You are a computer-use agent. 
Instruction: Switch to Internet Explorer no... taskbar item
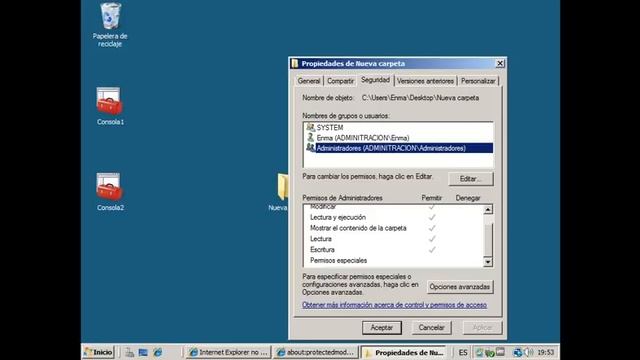click(228, 352)
